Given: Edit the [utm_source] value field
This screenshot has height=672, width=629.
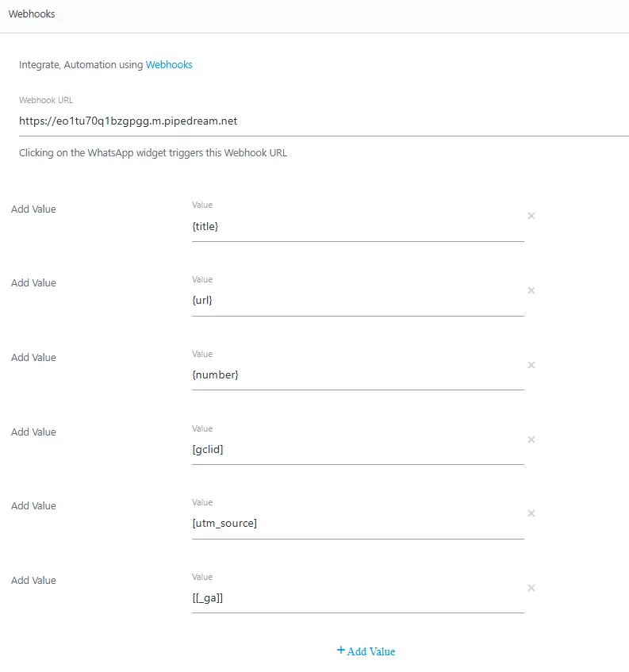Looking at the screenshot, I should click(x=358, y=524).
